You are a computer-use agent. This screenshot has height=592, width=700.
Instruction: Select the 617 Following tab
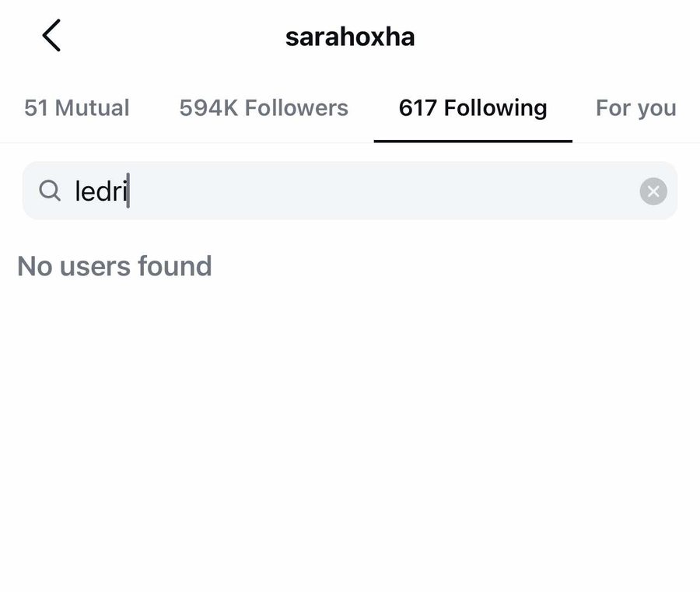473,108
